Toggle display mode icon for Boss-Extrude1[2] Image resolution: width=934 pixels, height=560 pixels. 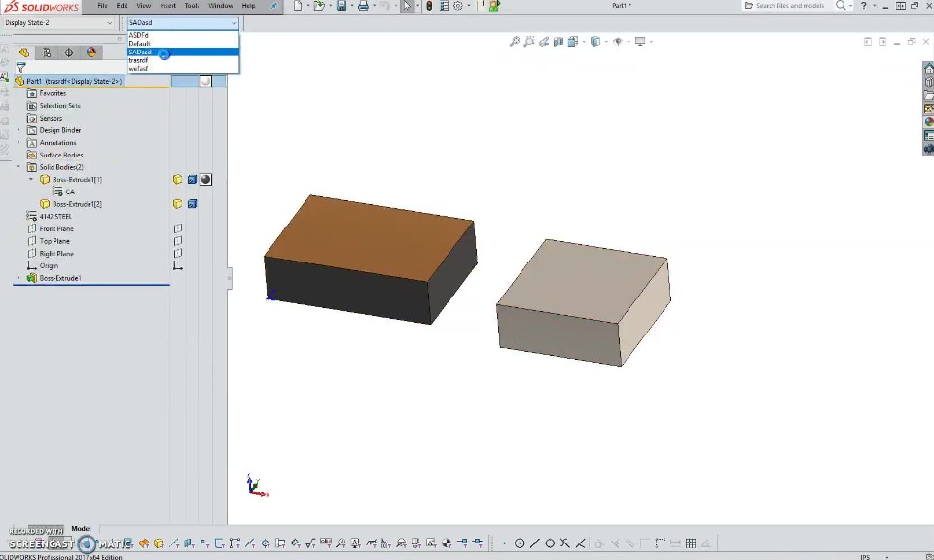click(192, 204)
